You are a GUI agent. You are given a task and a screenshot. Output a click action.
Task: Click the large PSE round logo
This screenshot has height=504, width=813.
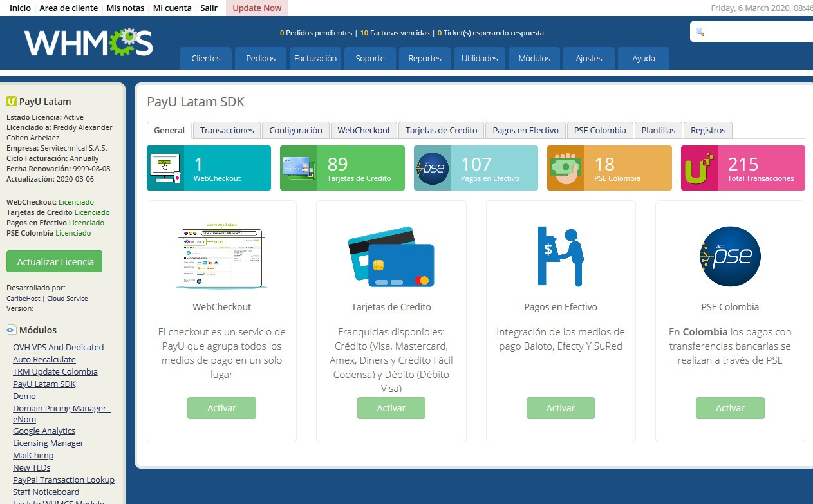730,256
